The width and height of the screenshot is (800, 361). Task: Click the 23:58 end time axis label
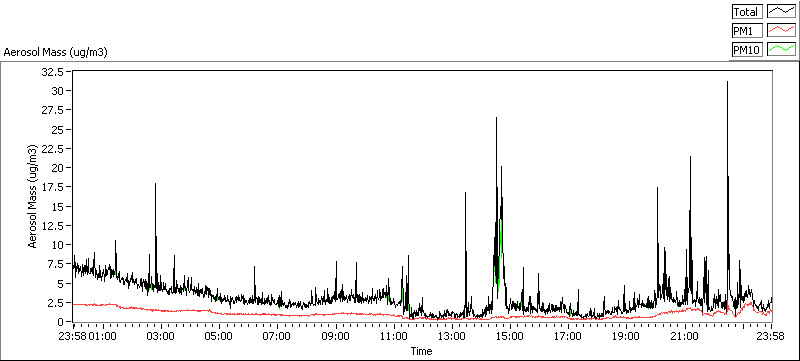coord(771,337)
